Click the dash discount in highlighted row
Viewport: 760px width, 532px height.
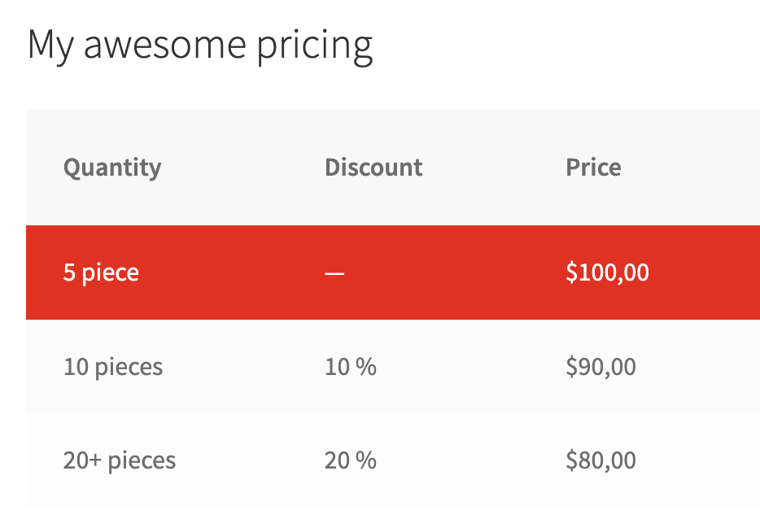click(334, 273)
